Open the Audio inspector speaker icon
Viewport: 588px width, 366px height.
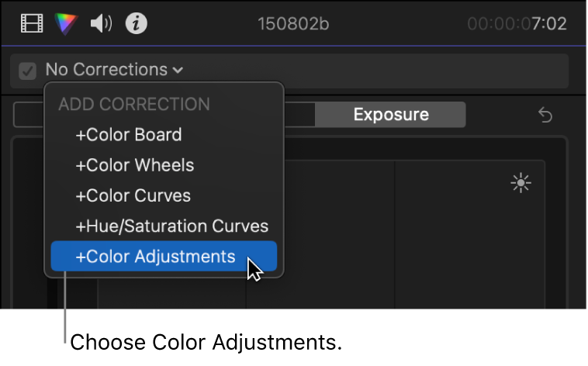click(101, 24)
